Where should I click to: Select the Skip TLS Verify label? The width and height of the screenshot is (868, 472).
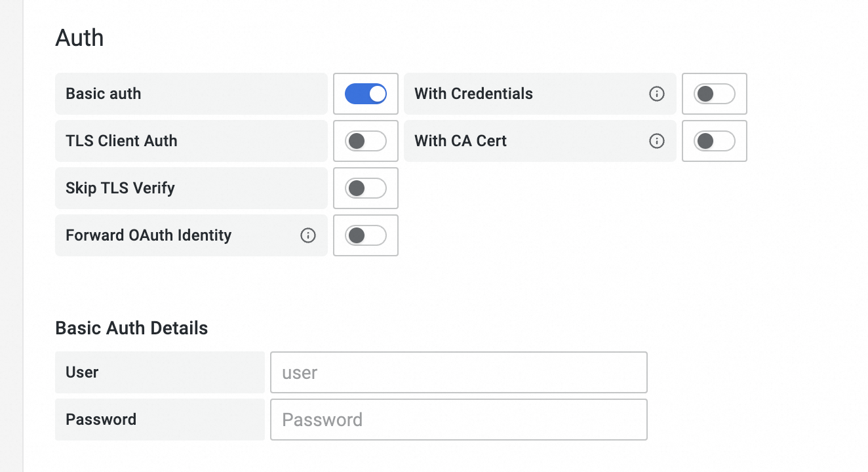coord(120,188)
